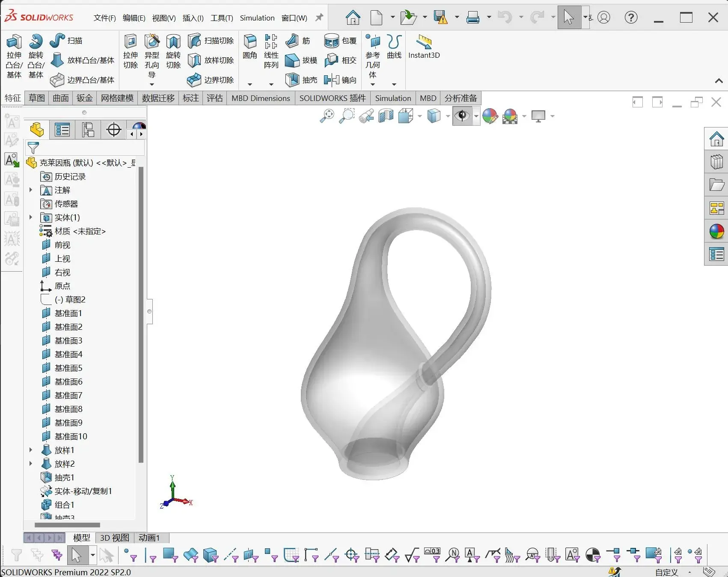Open the 曲线 curves tool
The image size is (728, 577).
pos(394,47)
